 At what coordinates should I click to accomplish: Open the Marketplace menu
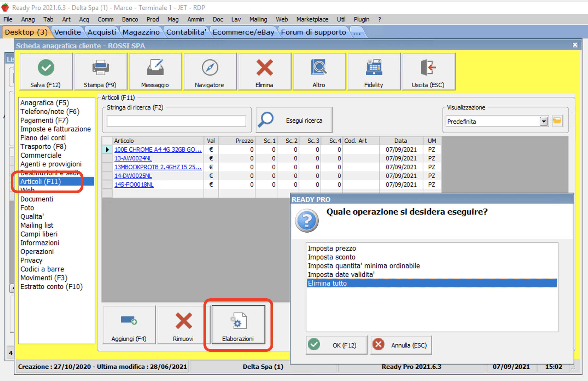[x=312, y=19]
